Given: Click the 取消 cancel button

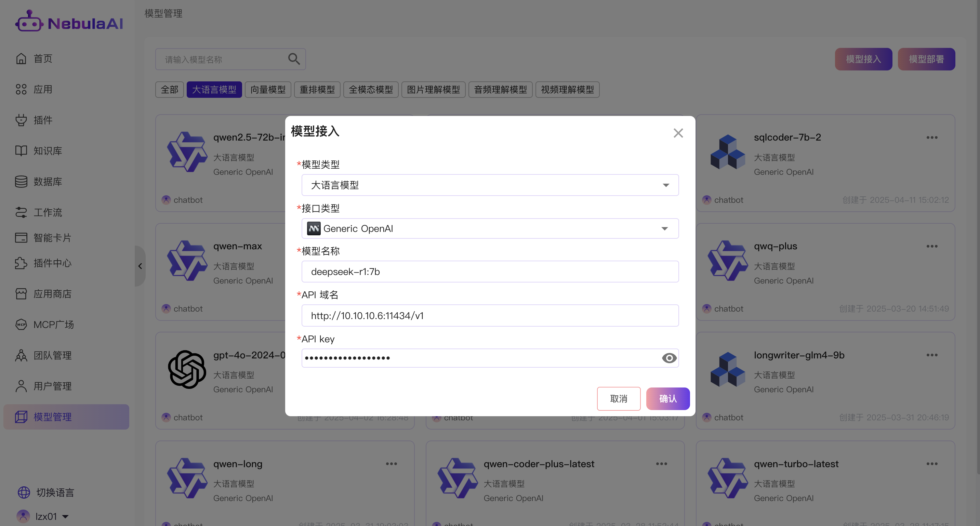Looking at the screenshot, I should point(618,399).
